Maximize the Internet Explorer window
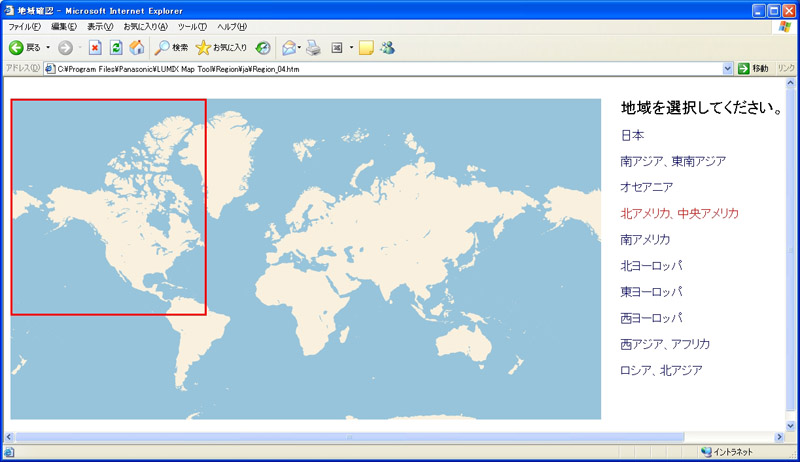The width and height of the screenshot is (800, 462). (774, 11)
